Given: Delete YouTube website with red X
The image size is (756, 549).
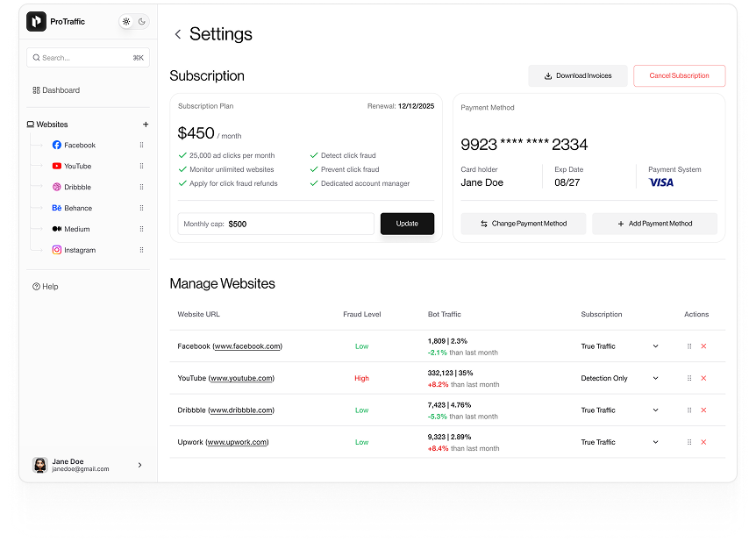Looking at the screenshot, I should click(704, 378).
